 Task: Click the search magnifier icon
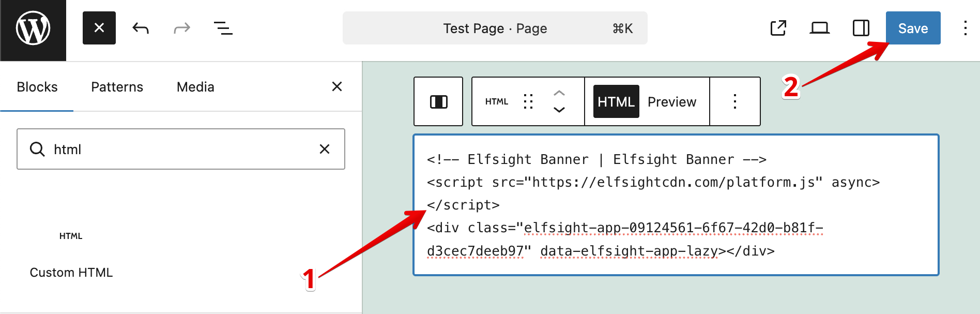(37, 149)
